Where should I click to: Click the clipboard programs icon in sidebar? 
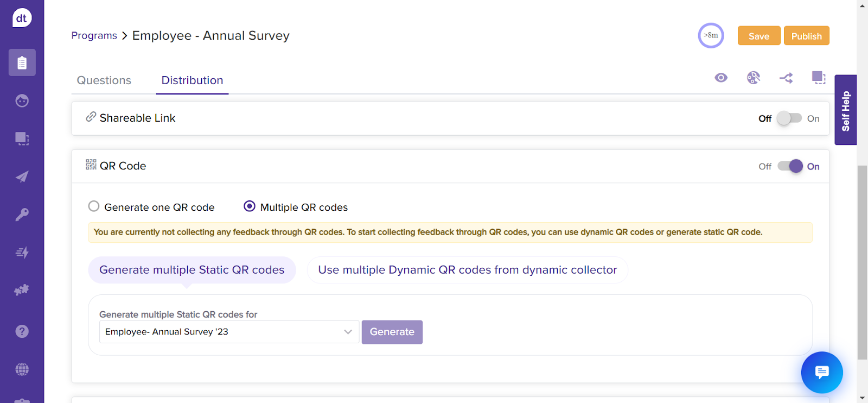click(x=22, y=63)
